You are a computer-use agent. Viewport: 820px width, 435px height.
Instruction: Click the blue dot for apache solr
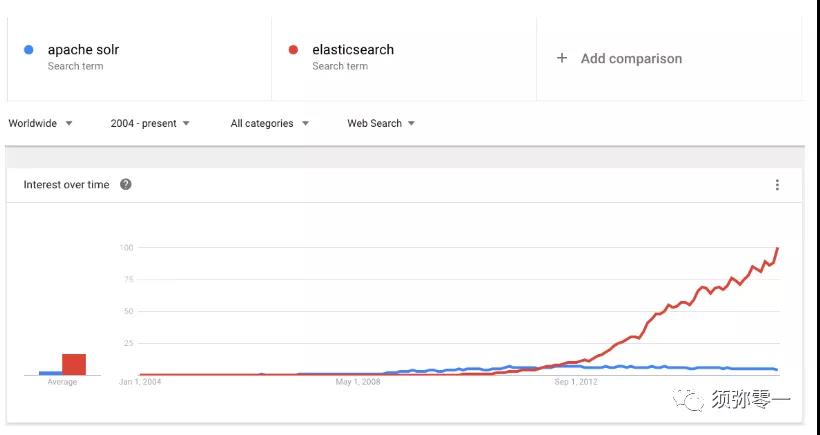coord(29,50)
